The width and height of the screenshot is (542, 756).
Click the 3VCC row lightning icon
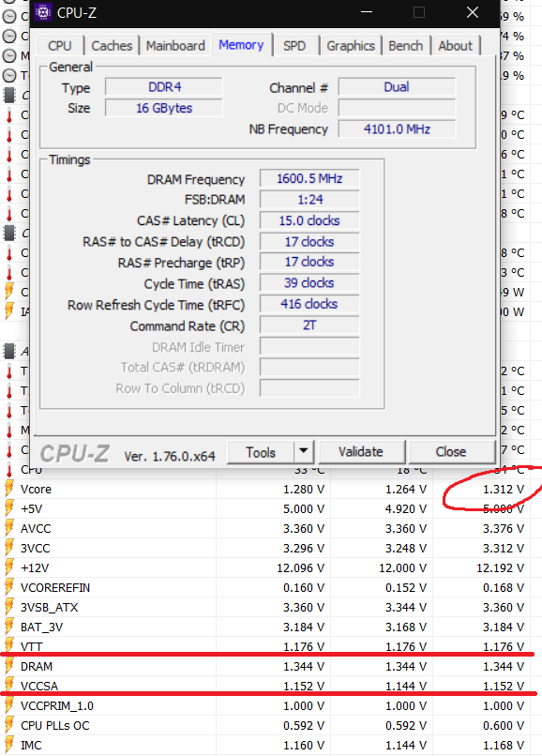(9, 548)
